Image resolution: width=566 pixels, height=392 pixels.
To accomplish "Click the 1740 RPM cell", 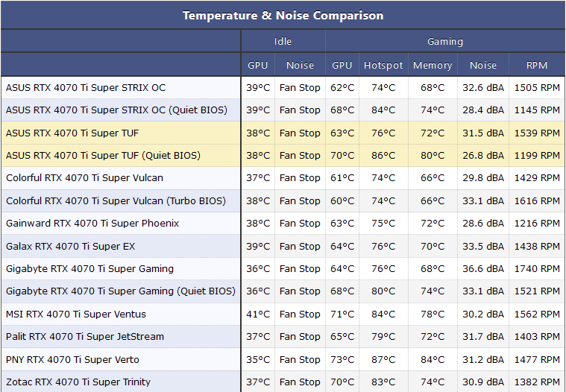I will tap(537, 268).
